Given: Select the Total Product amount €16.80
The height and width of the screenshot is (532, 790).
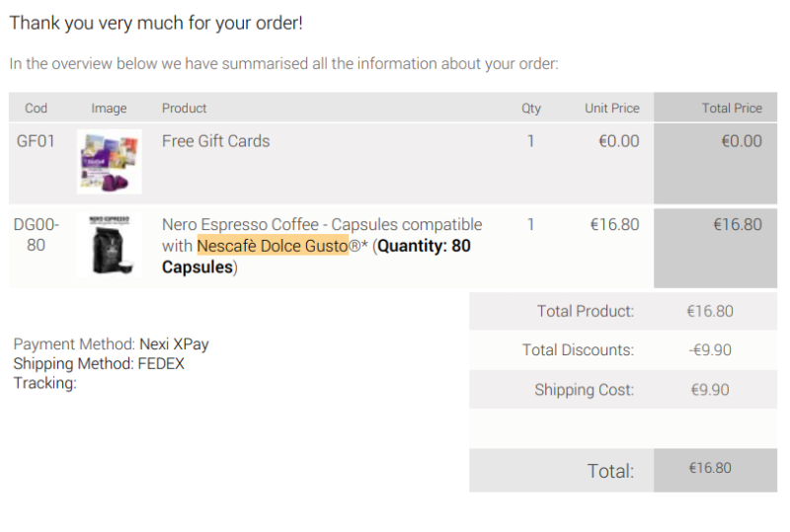Looking at the screenshot, I should click(710, 311).
